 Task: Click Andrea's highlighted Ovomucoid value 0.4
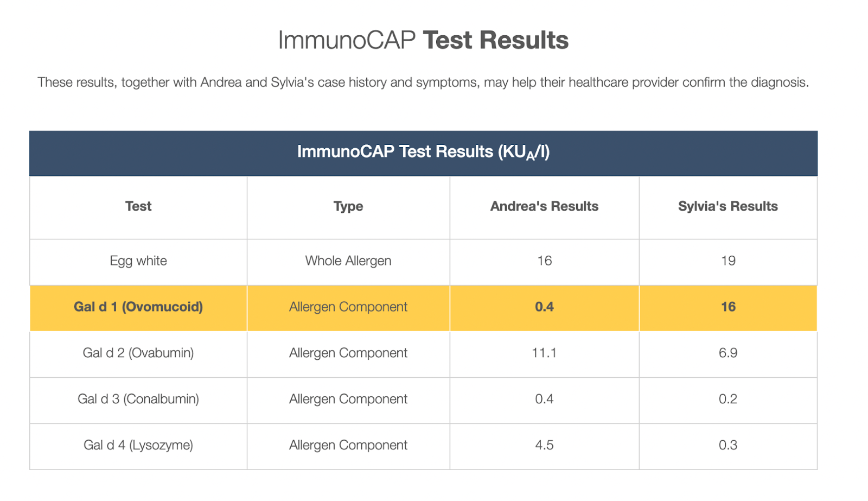pos(544,307)
